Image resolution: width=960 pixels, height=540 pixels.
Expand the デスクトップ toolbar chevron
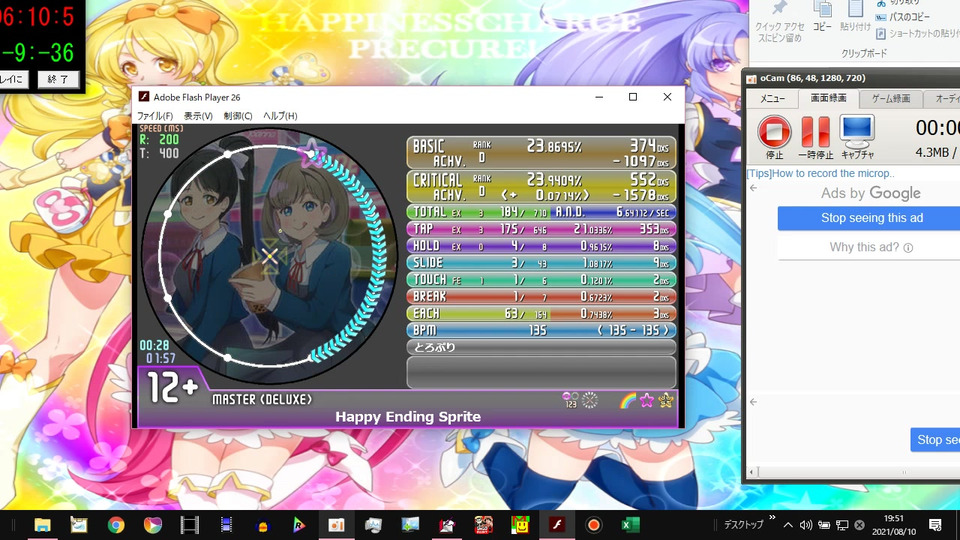[771, 517]
